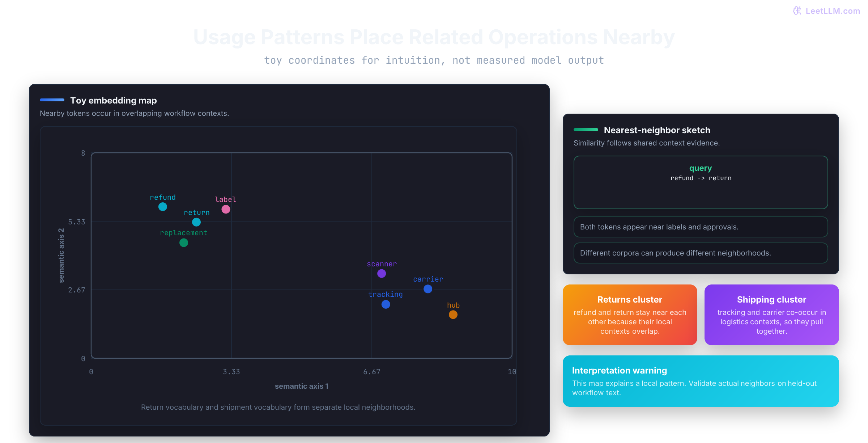Click the 'carrier' point label text
Viewport: 868px width, 443px height.
point(428,279)
